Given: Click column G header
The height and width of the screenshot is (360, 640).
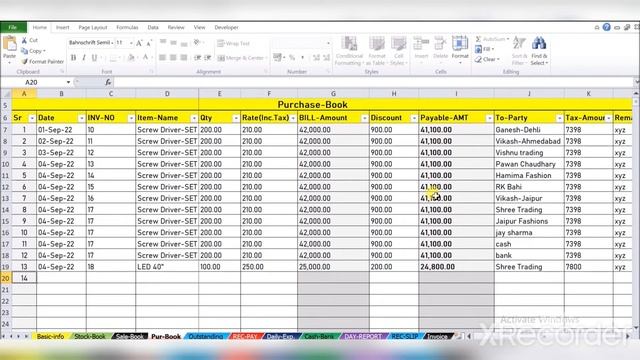Looking at the screenshot, I should pos(333,94).
